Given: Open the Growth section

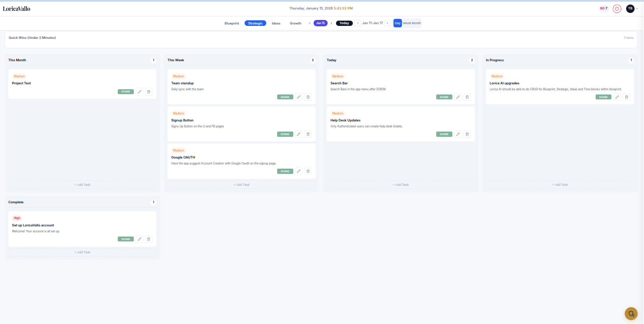Looking at the screenshot, I should 295,23.
